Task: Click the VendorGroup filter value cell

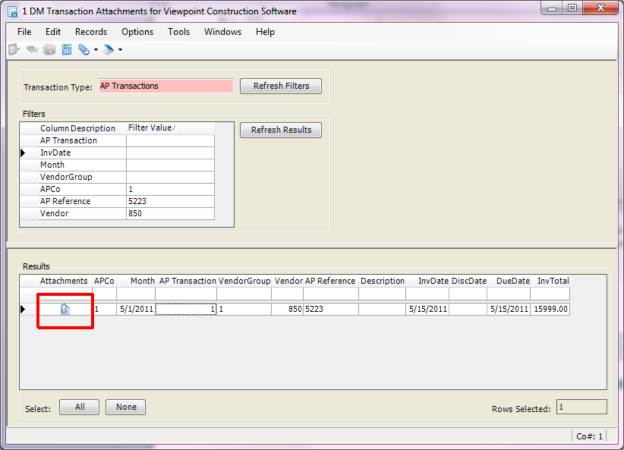Action: pyautogui.click(x=170, y=177)
